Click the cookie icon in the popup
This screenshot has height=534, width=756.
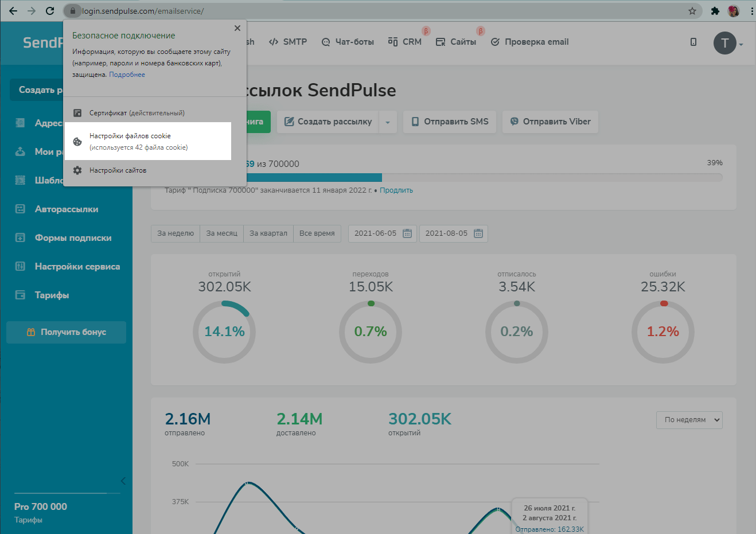pos(77,142)
